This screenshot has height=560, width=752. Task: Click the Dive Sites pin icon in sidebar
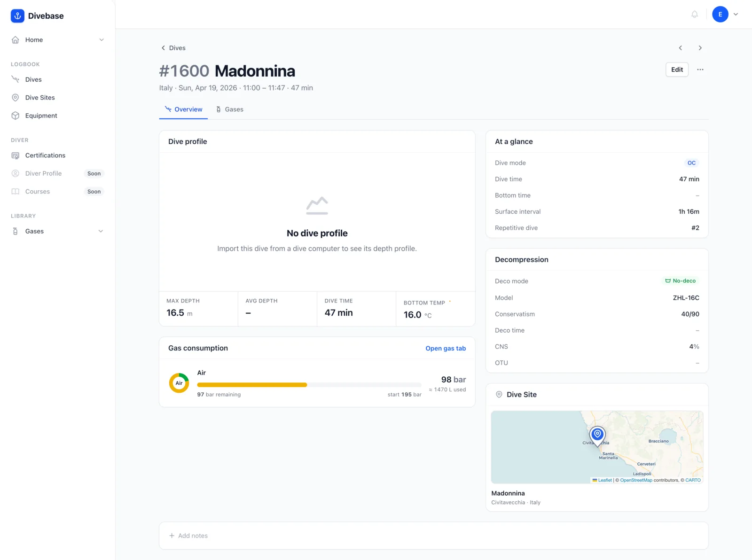pos(16,98)
